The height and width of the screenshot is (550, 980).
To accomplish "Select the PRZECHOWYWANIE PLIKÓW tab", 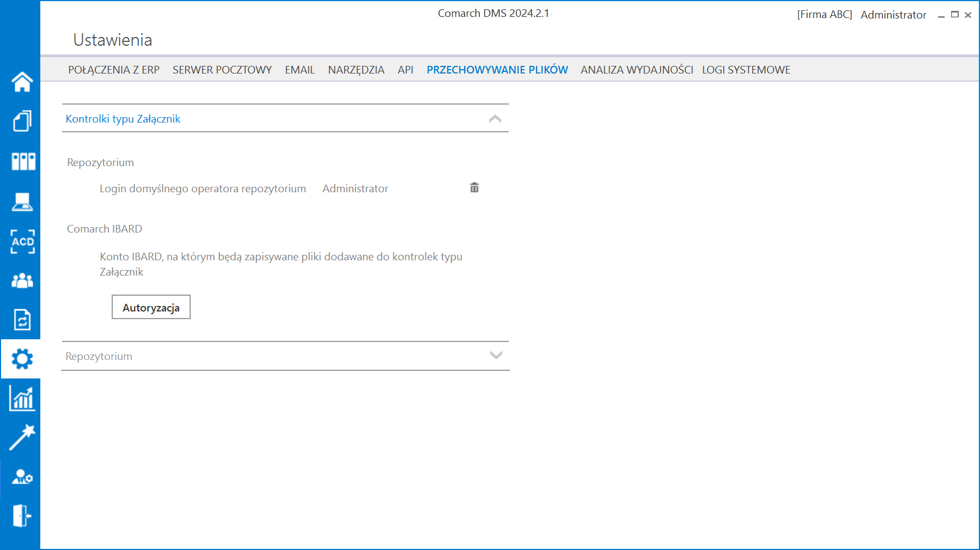I will tap(497, 70).
